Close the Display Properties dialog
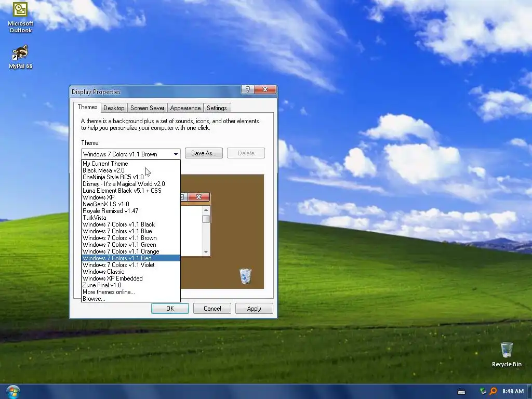 (265, 89)
